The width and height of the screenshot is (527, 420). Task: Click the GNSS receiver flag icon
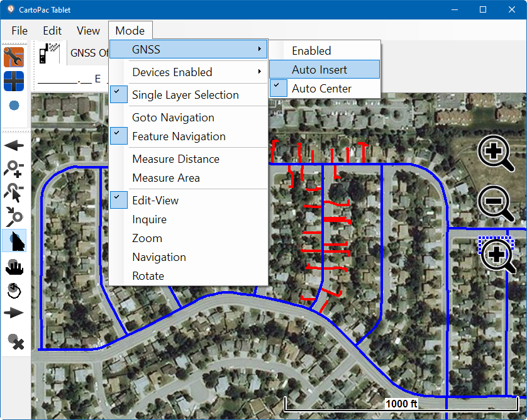tap(49, 53)
